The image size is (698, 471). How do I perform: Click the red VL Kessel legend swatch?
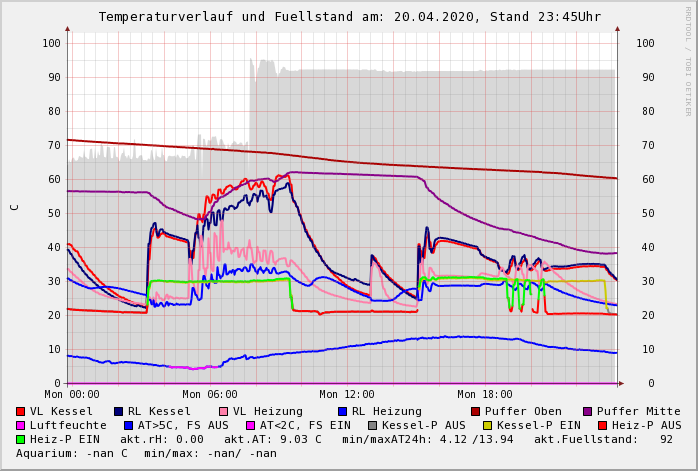[x=21, y=411]
